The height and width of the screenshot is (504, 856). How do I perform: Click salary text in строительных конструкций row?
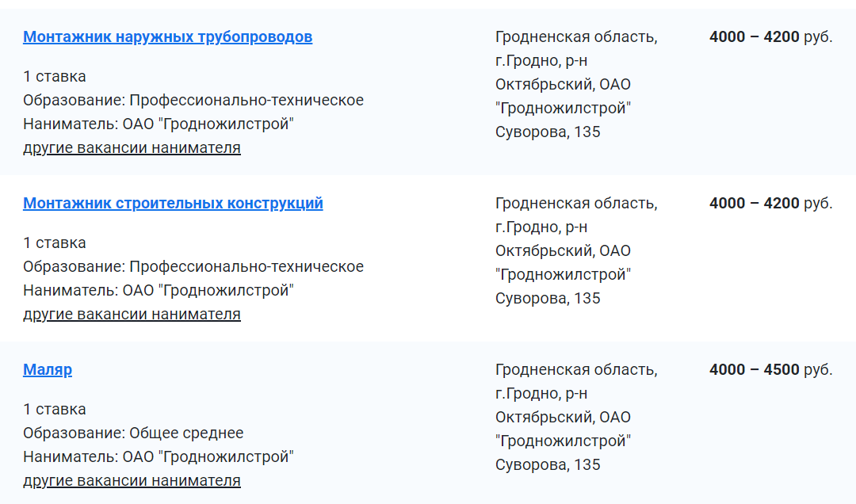770,204
